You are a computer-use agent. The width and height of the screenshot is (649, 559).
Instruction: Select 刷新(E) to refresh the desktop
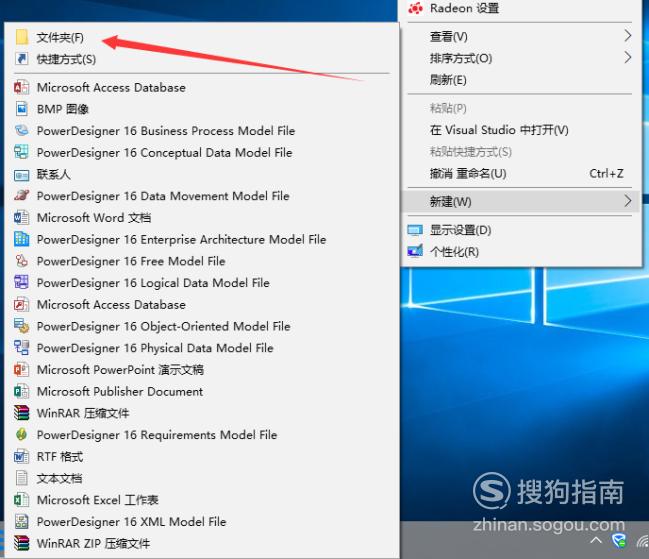521,79
